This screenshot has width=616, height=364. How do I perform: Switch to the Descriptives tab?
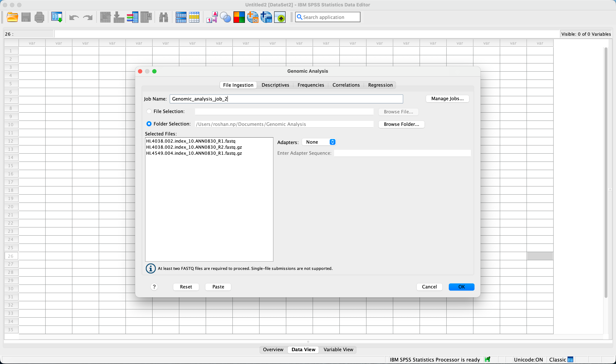[275, 85]
